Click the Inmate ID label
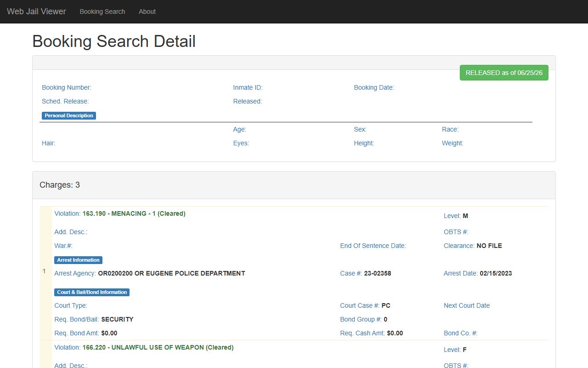 point(248,87)
